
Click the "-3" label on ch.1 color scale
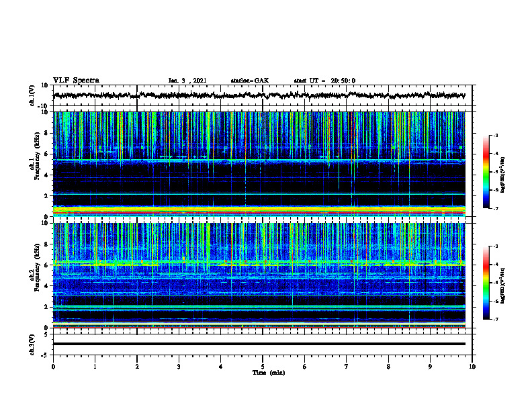click(495, 135)
